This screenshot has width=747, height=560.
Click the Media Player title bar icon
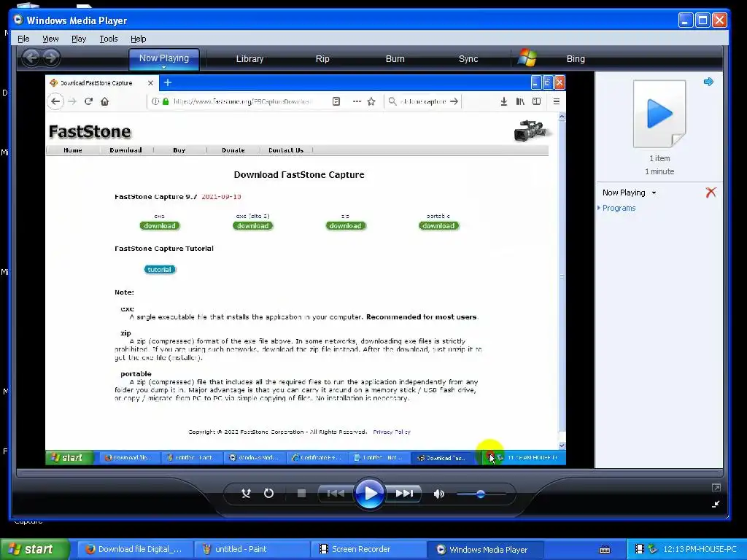click(18, 20)
